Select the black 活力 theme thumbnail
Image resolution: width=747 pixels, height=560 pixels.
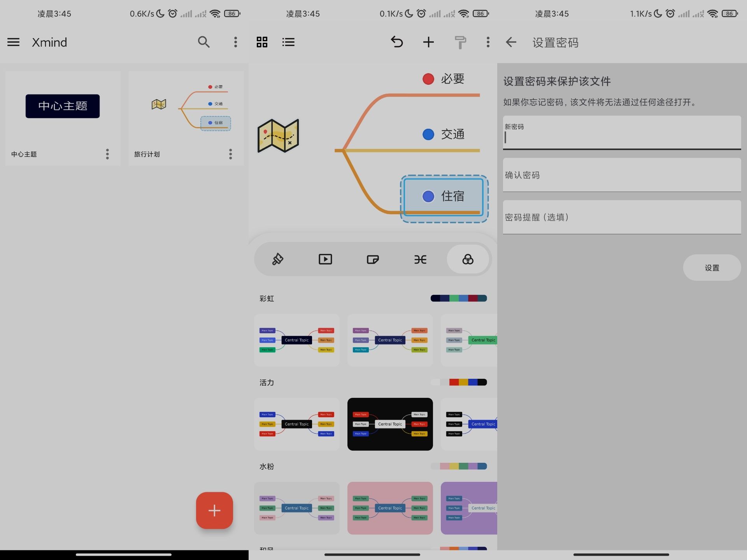pos(390,424)
